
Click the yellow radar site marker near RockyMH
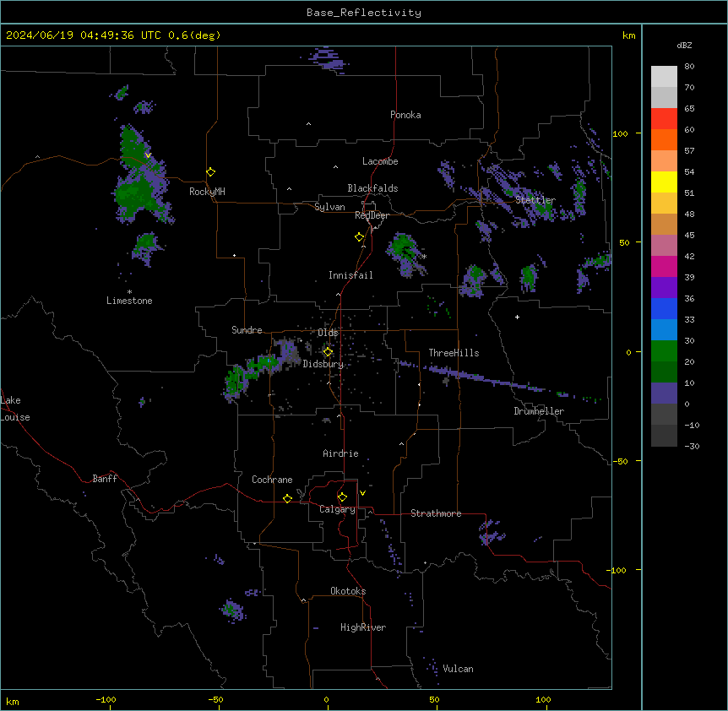point(210,172)
